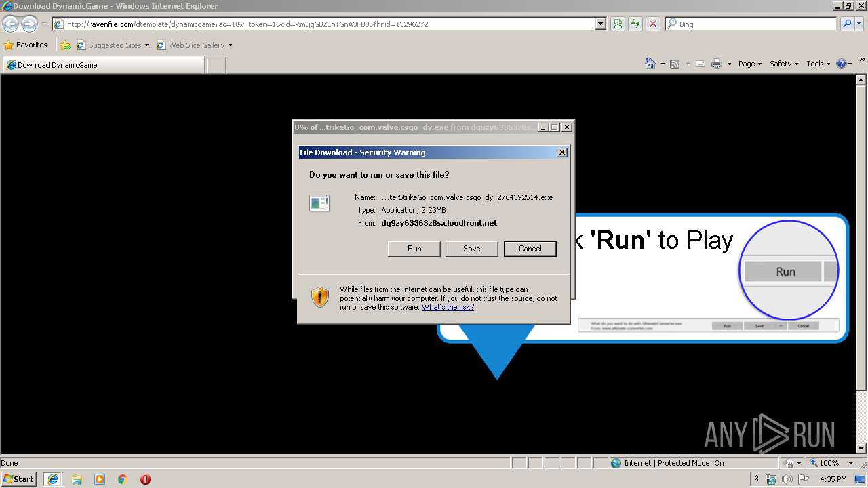The width and height of the screenshot is (868, 488).
Task: Select the Download DynamicGame tab
Action: [x=103, y=65]
